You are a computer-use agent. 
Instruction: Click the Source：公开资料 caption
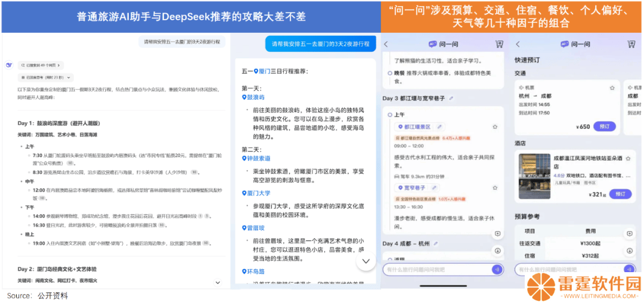[37, 296]
